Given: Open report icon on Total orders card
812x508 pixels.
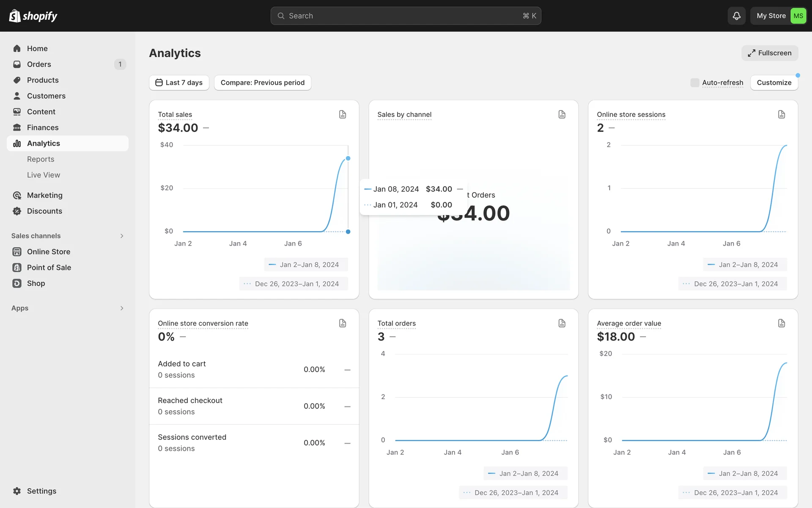Looking at the screenshot, I should click(562, 323).
